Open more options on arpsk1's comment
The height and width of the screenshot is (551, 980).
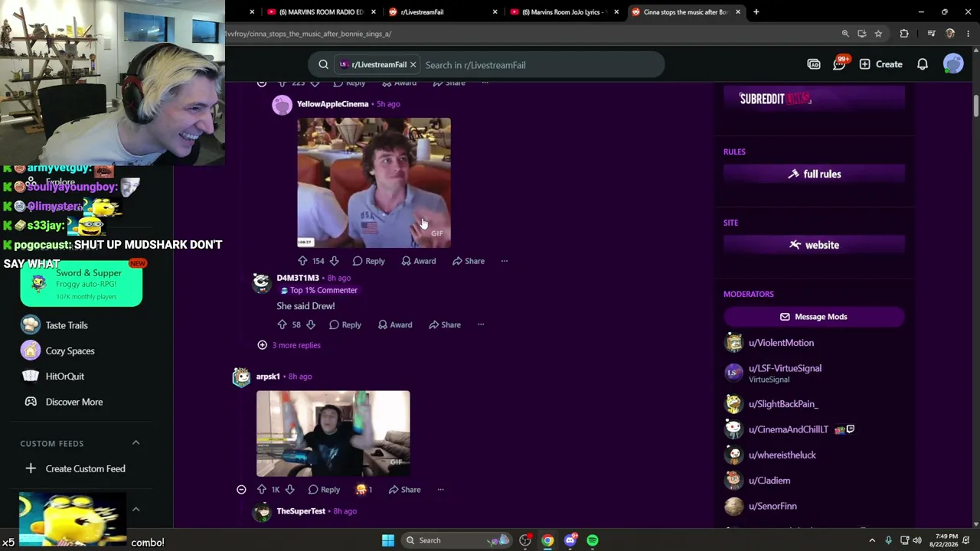[440, 490]
